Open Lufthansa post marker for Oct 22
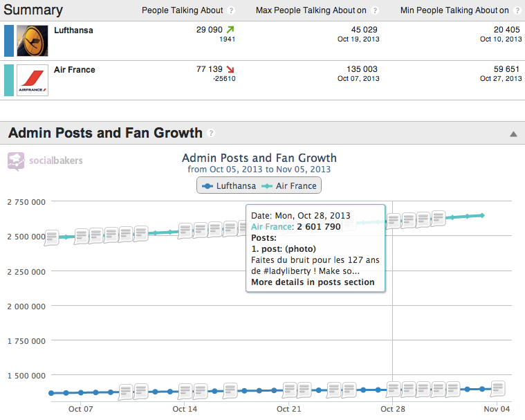The width and height of the screenshot is (525, 420). point(304,390)
